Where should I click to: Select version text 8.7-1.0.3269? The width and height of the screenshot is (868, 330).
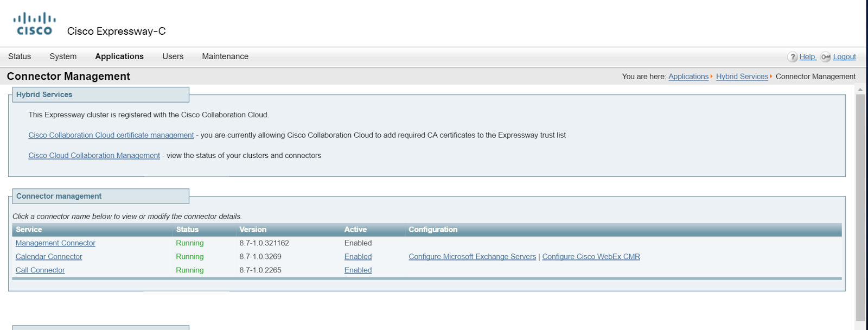[260, 257]
